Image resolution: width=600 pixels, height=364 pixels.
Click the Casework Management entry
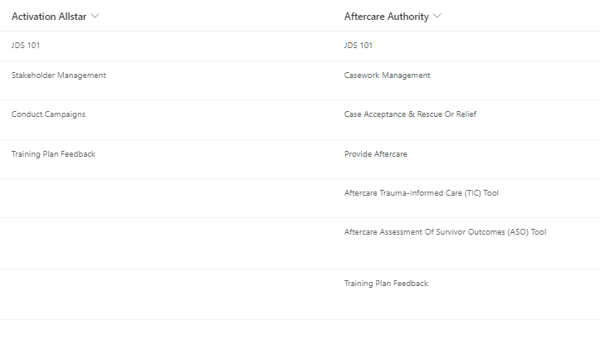point(388,75)
